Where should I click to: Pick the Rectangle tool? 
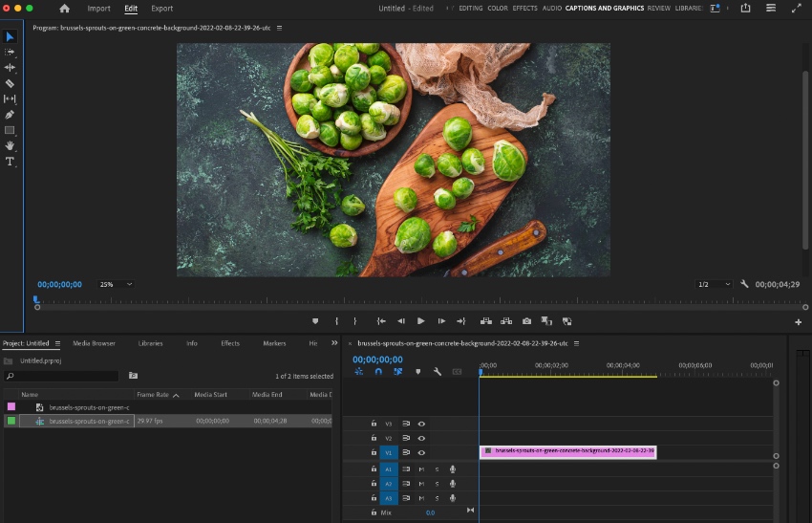(10, 130)
